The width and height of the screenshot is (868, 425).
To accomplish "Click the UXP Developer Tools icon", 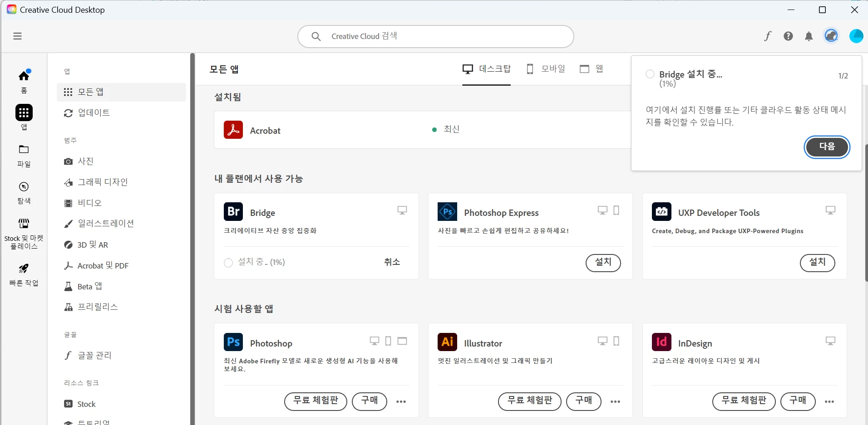I will [x=661, y=211].
